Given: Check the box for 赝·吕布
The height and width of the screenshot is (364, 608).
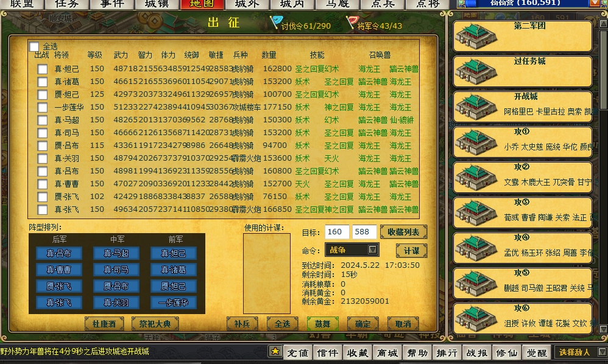Looking at the screenshot, I should pos(42,145).
